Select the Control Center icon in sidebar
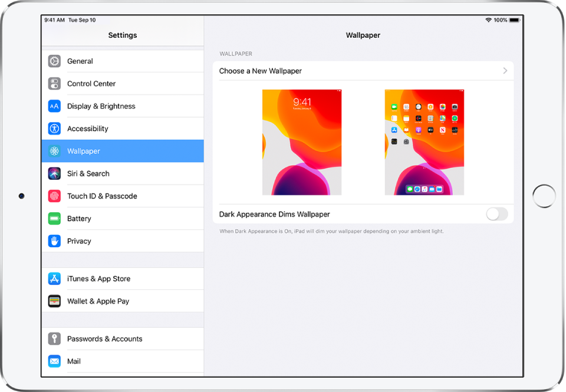Image resolution: width=566 pixels, height=392 pixels. [54, 84]
